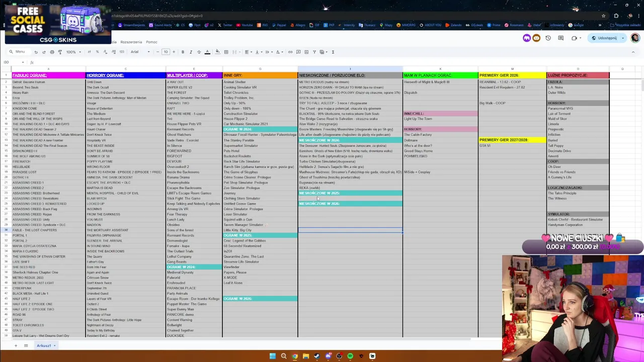Select the PREMIERY GIER 2026 header cell
This screenshot has width=644, height=362.
[x=512, y=75]
